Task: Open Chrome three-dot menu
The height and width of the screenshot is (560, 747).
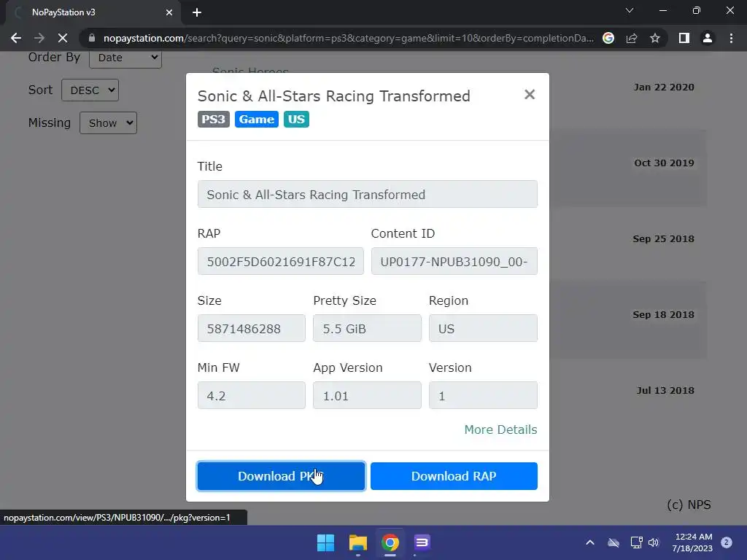Action: click(731, 38)
